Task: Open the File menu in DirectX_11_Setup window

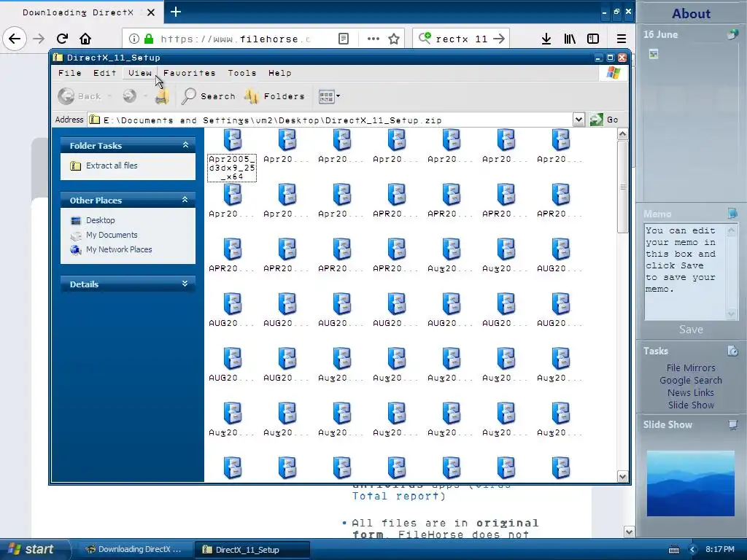Action: tap(69, 73)
